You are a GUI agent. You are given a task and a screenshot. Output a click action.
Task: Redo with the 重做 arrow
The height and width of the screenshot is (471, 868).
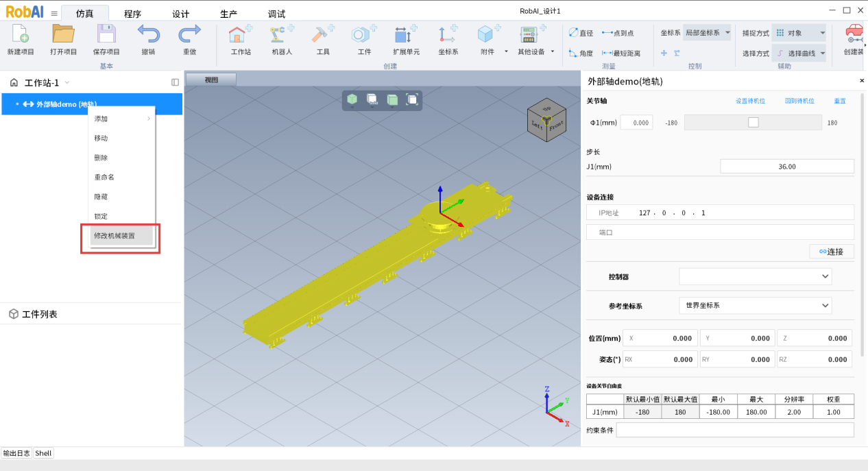[x=189, y=34]
